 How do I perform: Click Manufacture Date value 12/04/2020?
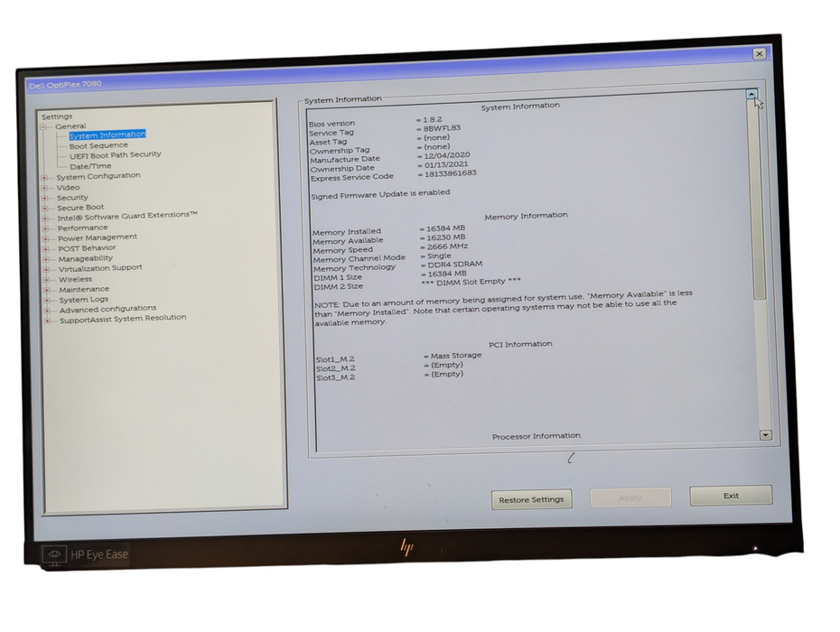[447, 155]
